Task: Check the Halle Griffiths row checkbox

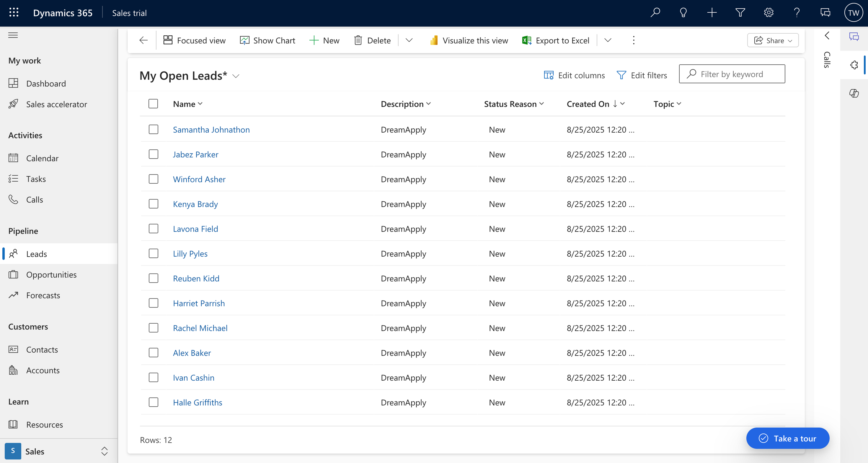Action: [x=153, y=402]
